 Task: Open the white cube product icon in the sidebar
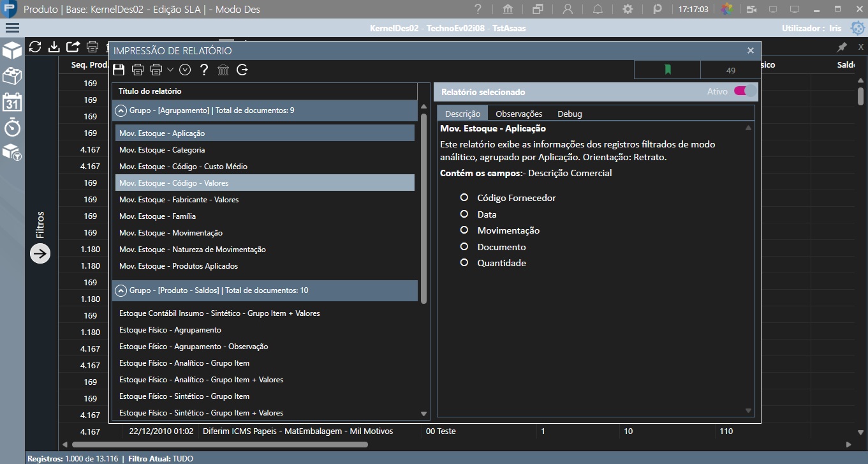(13, 50)
